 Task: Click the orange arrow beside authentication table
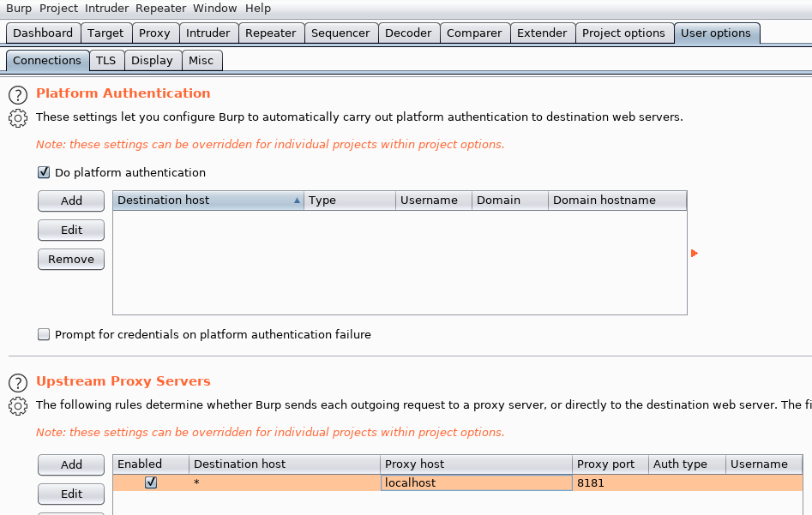coord(695,254)
